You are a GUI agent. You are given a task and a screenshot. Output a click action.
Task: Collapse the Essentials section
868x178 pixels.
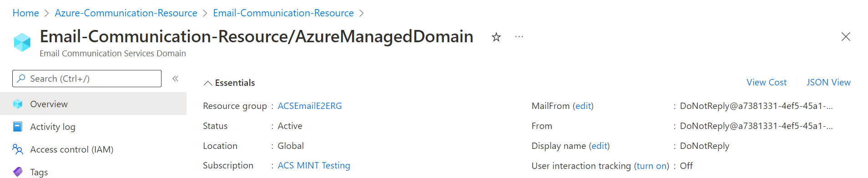(x=208, y=83)
